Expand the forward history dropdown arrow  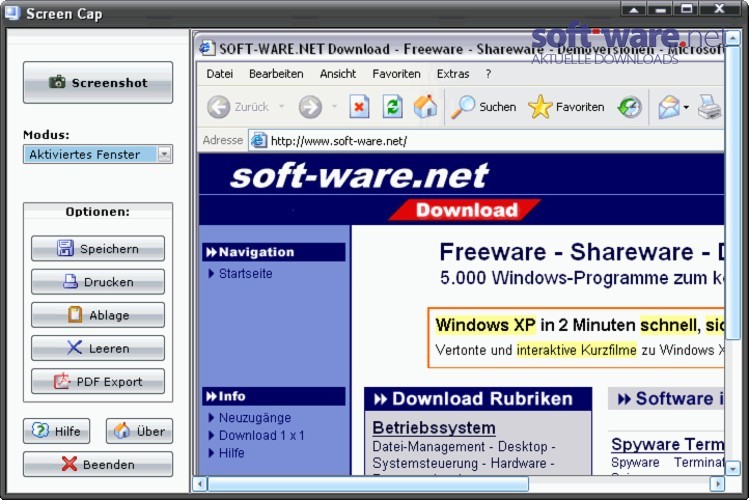point(334,106)
